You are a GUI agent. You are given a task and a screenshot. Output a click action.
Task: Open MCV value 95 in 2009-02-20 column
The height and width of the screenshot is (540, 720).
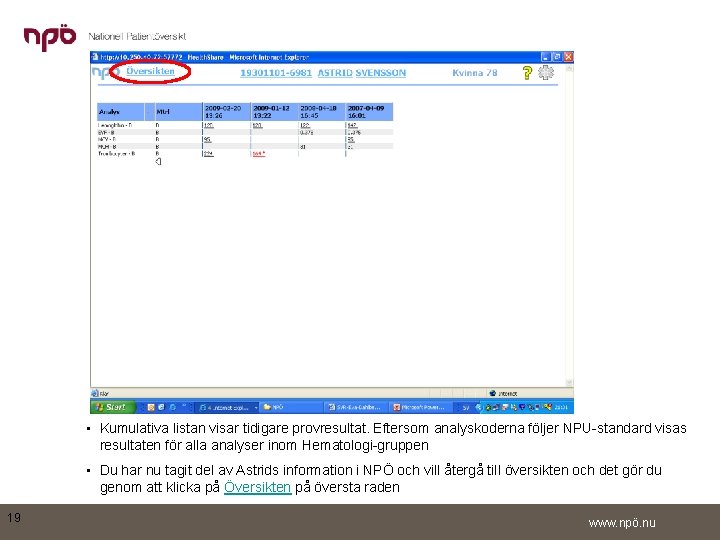coord(208,139)
